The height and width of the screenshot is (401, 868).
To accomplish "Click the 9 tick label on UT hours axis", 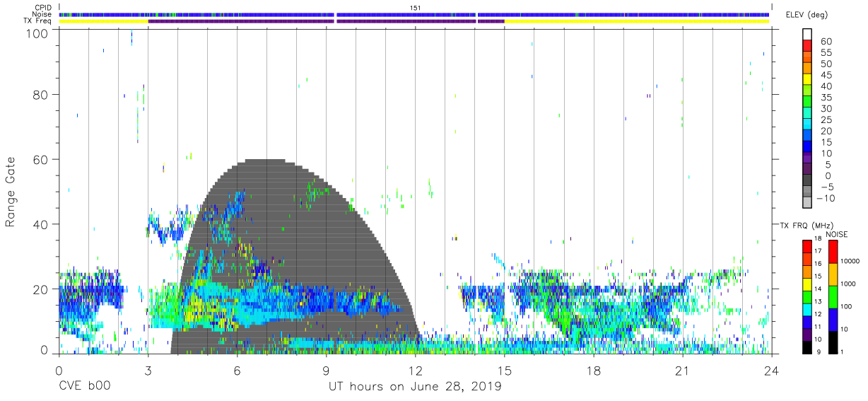I will click(326, 371).
